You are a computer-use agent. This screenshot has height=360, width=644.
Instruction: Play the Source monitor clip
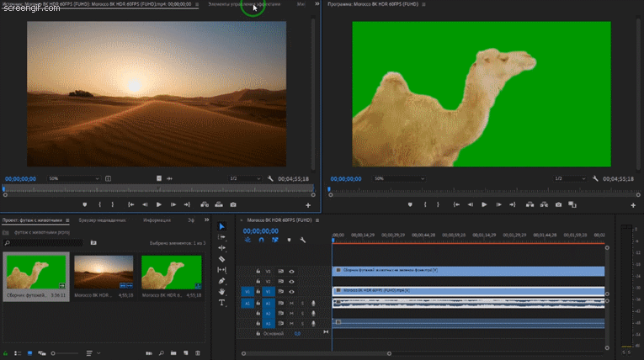[158, 204]
